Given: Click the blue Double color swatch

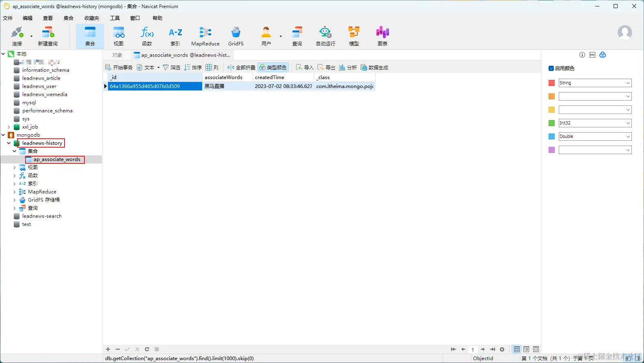Looking at the screenshot, I should (x=551, y=137).
